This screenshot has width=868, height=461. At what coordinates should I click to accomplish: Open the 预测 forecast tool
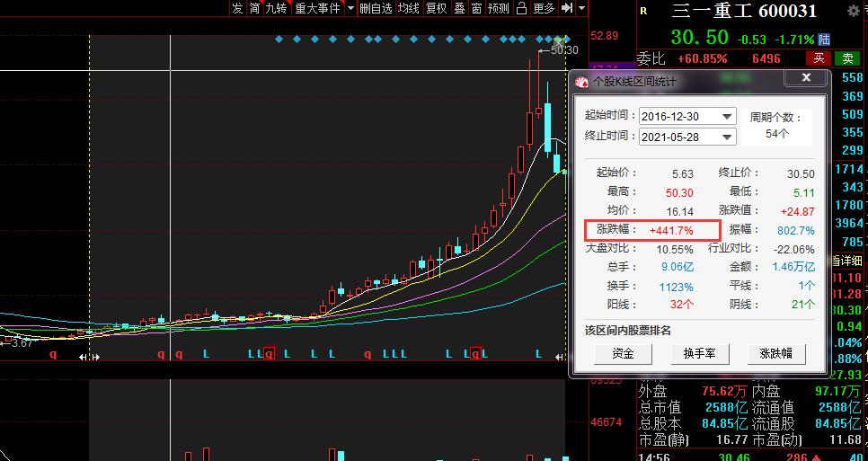tap(498, 8)
